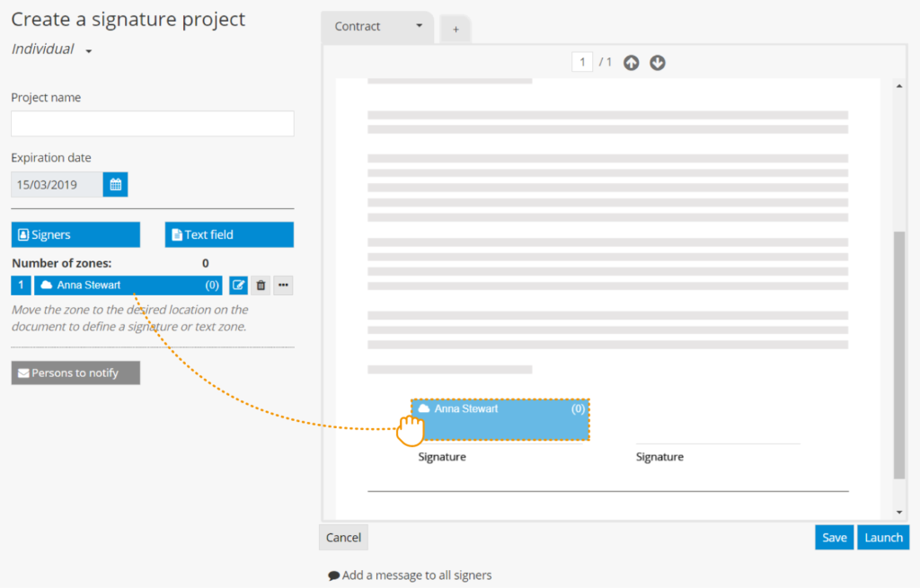
Task: Open the Contract tab dropdown arrow
Action: [x=419, y=26]
